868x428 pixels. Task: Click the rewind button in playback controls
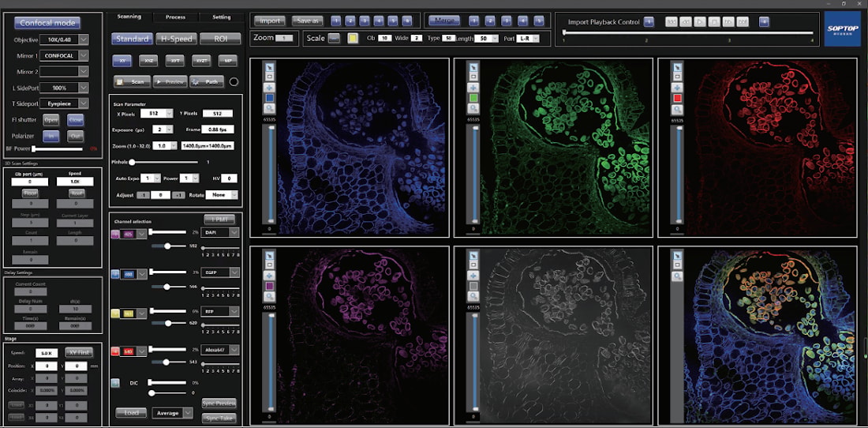(686, 22)
